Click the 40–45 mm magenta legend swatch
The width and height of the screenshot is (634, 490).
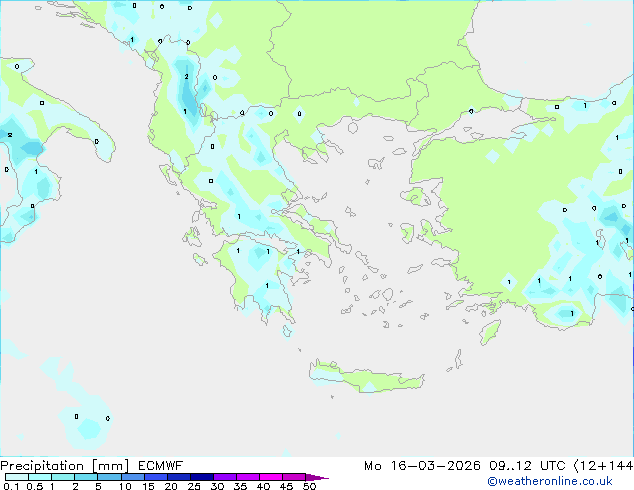click(271, 477)
